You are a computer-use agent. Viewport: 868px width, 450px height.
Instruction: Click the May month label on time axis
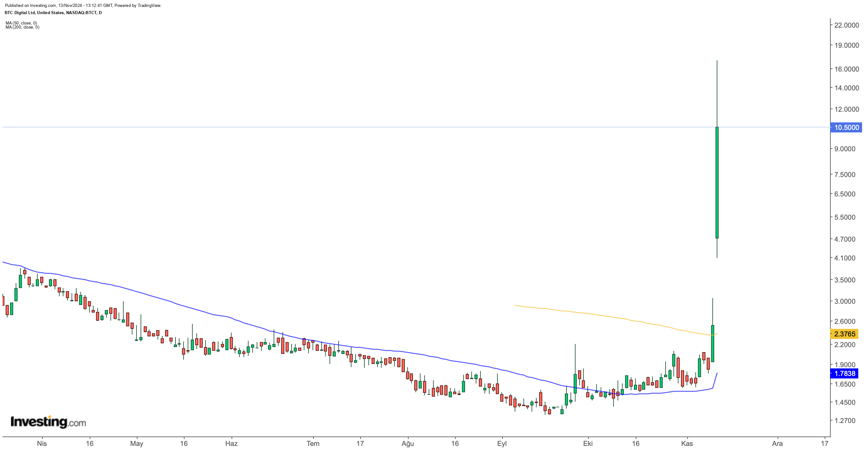137,444
